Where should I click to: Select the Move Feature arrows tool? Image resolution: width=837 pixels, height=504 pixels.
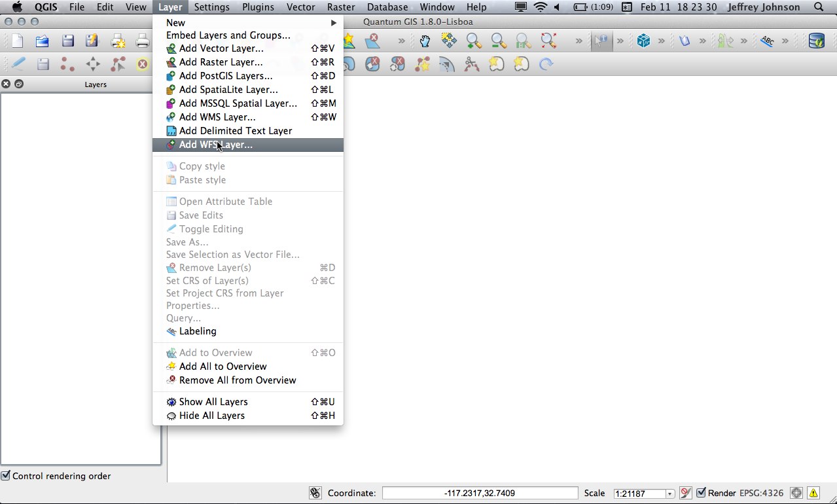pos(93,64)
